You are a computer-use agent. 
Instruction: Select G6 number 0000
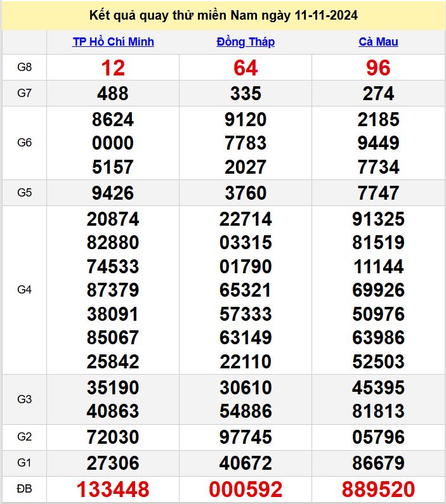click(x=113, y=143)
